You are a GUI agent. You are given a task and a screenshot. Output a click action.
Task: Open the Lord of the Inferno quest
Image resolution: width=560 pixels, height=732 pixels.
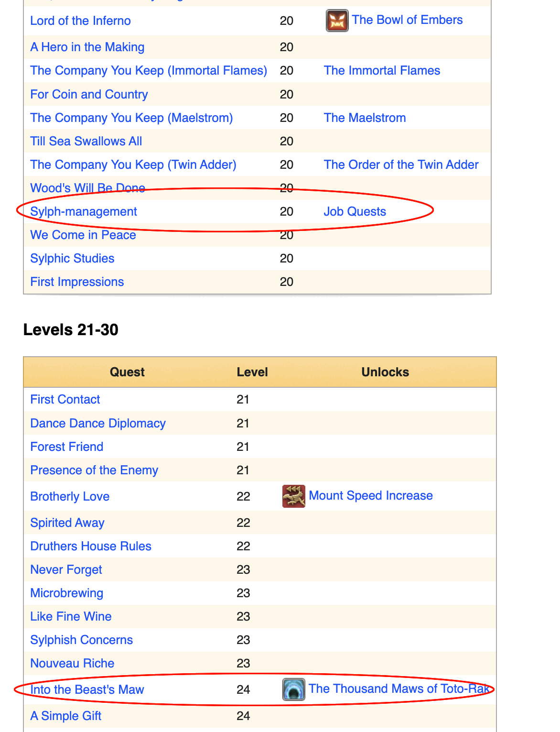pos(80,21)
